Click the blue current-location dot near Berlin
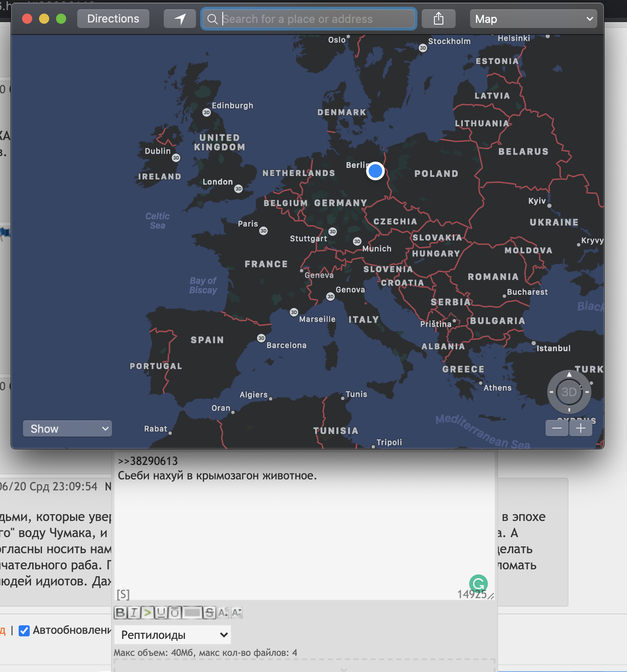Image resolution: width=627 pixels, height=672 pixels. coord(375,171)
